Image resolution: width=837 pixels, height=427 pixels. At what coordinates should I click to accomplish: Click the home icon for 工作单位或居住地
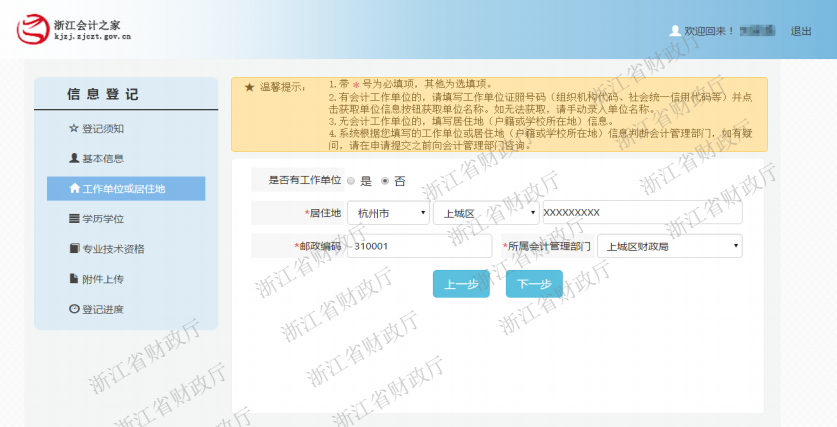click(x=73, y=189)
